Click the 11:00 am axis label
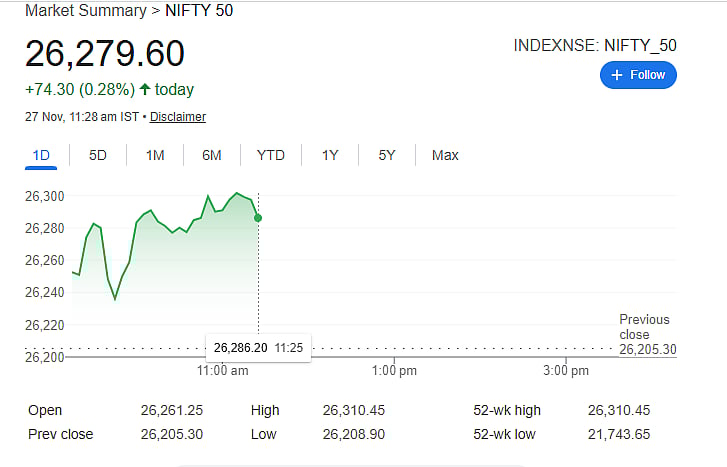The height and width of the screenshot is (467, 727). (x=223, y=371)
